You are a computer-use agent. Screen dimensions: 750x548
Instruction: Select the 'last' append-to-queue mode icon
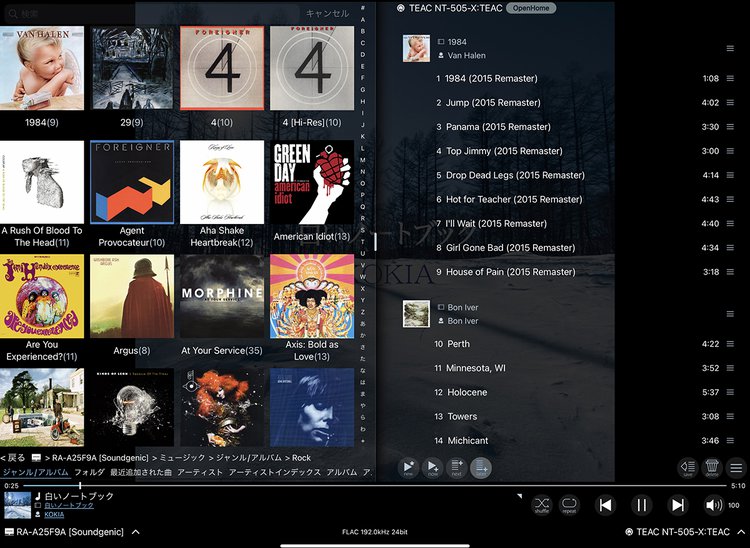481,468
